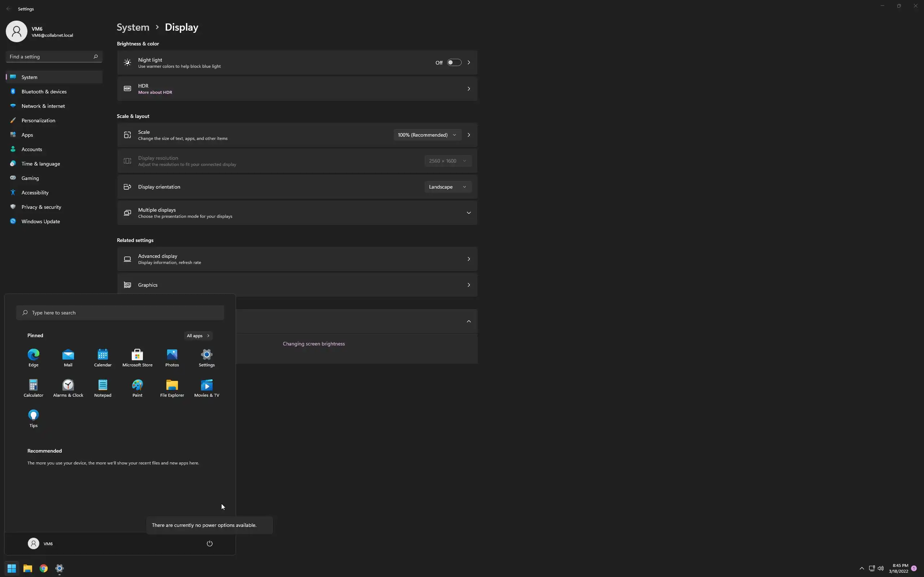Click the power button in Start
924x577 pixels.
(210, 543)
